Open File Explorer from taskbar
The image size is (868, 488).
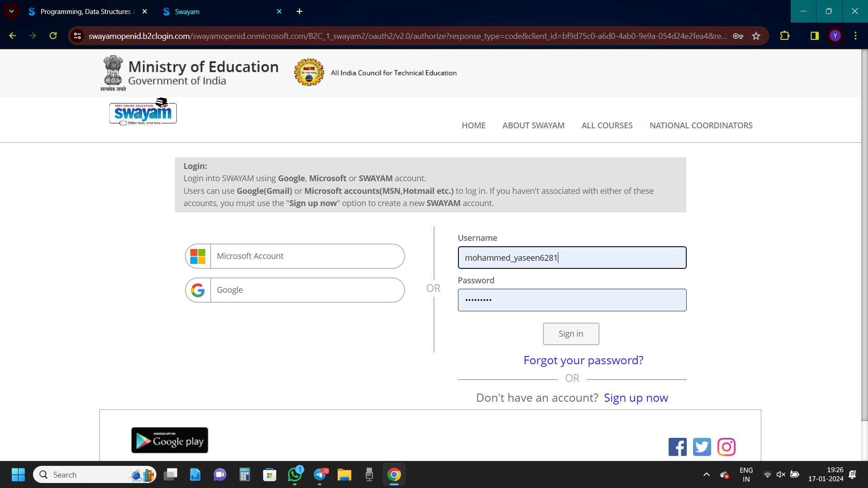(x=344, y=474)
